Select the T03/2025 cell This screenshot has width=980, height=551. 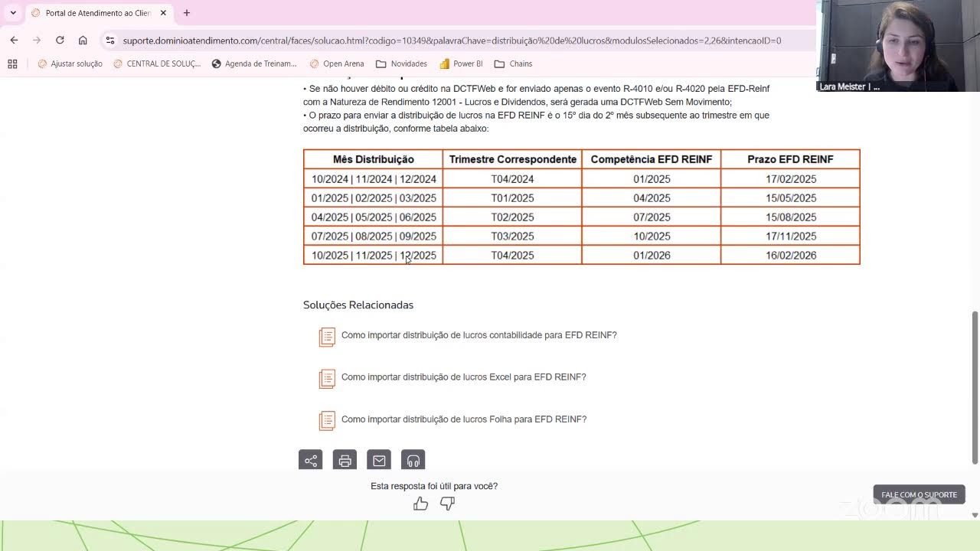512,236
